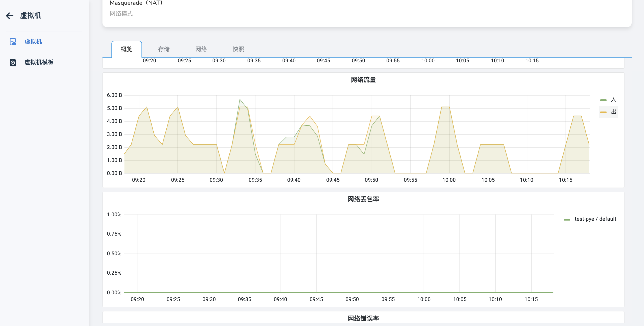Screen dimensions: 644x326
Task: Click the green 入 legend color swatch
Action: point(603,100)
